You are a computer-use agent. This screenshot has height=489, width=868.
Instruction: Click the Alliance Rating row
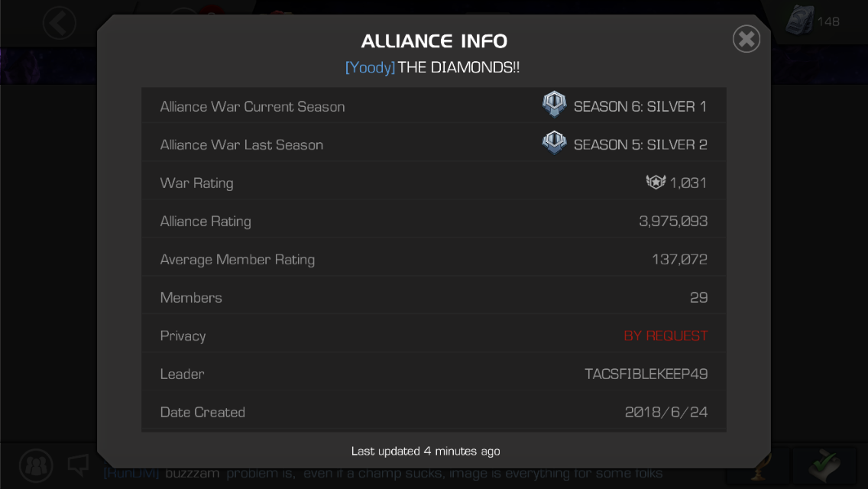(x=434, y=220)
